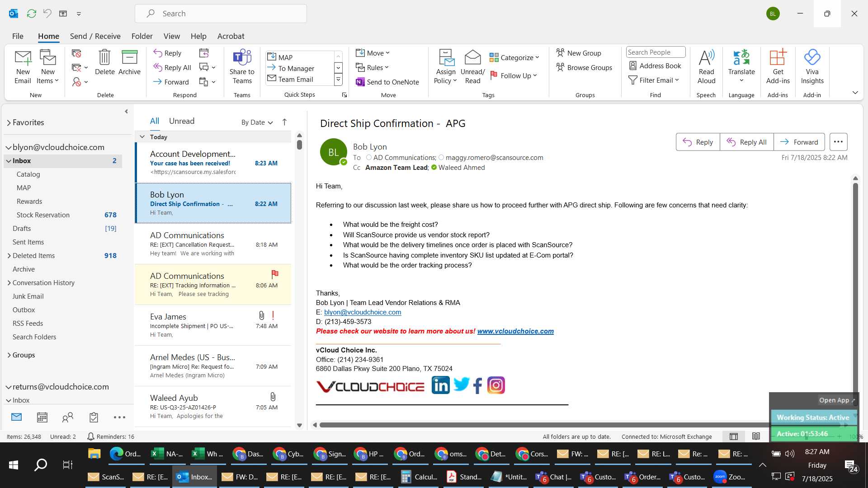Switch to the View tab

(x=171, y=36)
